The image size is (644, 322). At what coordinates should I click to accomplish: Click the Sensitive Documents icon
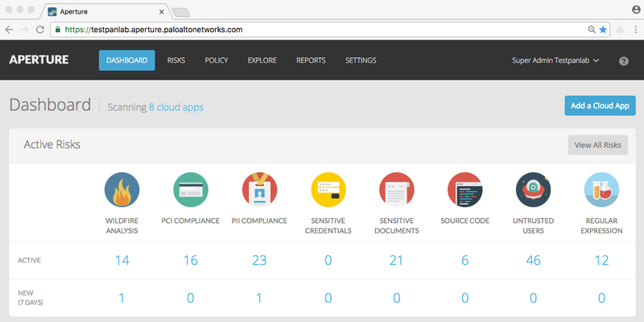pyautogui.click(x=397, y=190)
